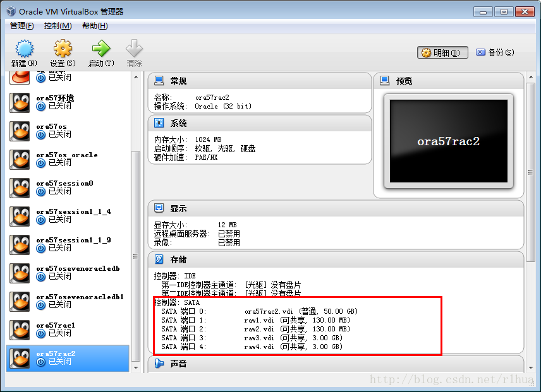Select the ora57rac2 virtual machine
541x392 pixels.
[68, 359]
